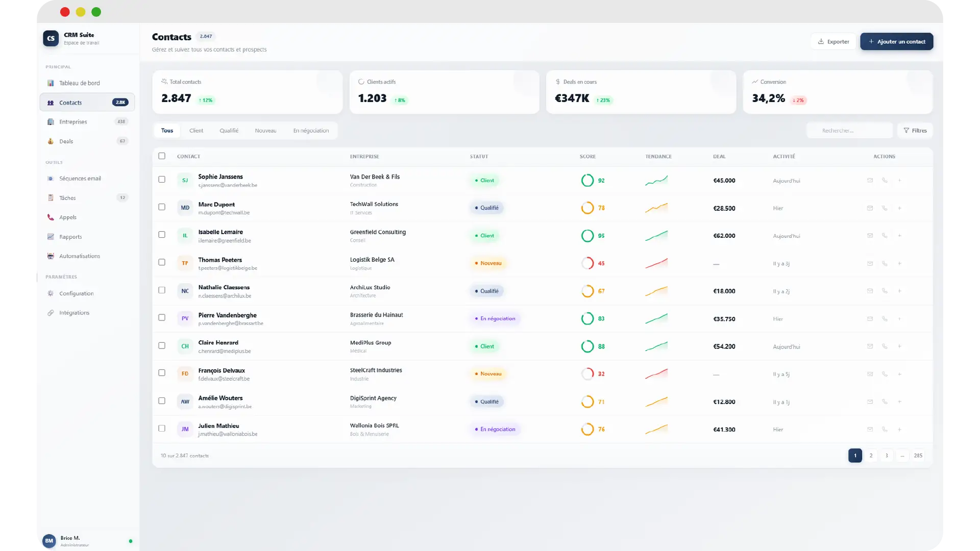The height and width of the screenshot is (551, 980).
Task: Click the Exporter button
Action: pos(833,42)
